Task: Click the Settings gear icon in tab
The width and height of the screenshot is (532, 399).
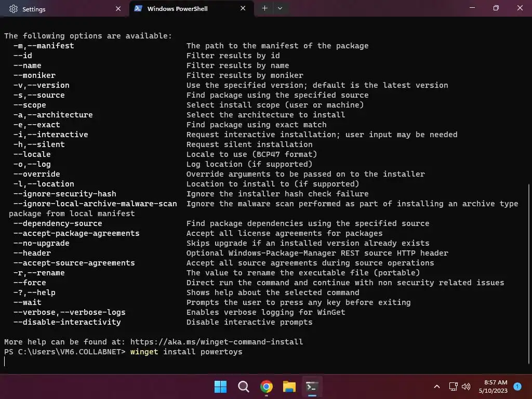Action: [x=13, y=9]
